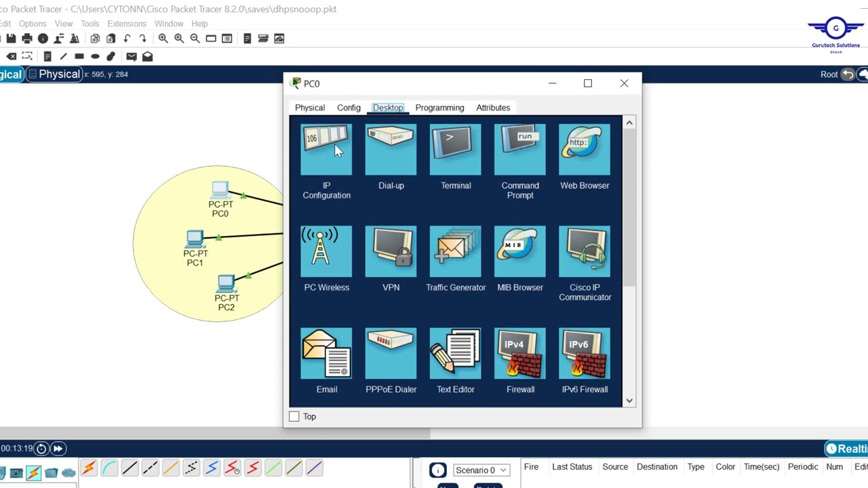Open the Attributes tab
Image resolution: width=868 pixels, height=488 pixels.
point(493,108)
